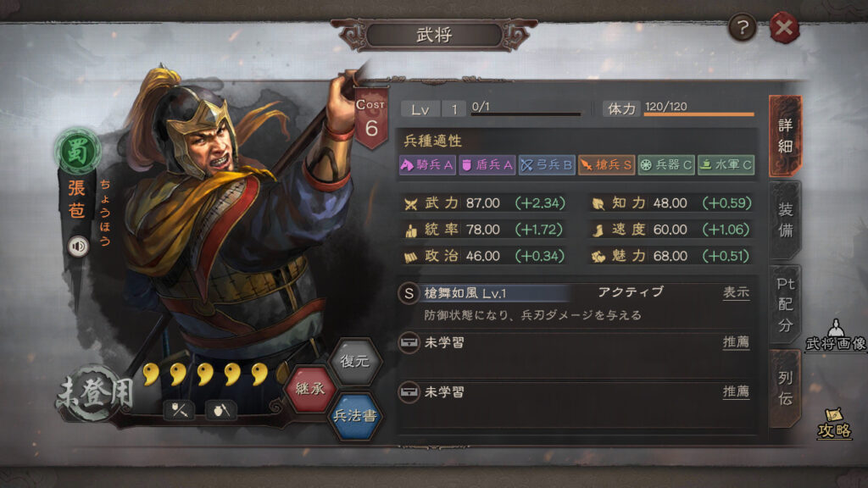Click the red 継承 hexagon button
The width and height of the screenshot is (868, 488).
click(310, 389)
